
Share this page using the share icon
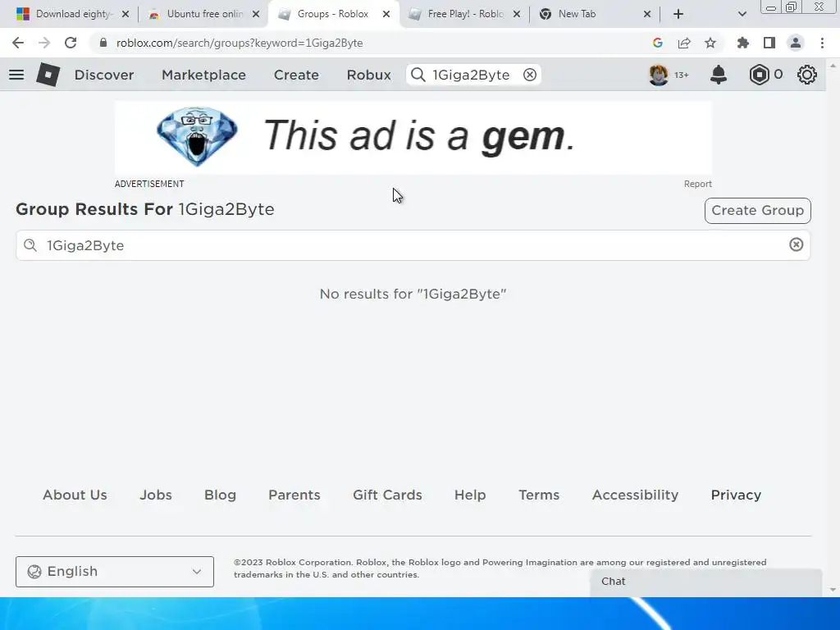pos(684,43)
